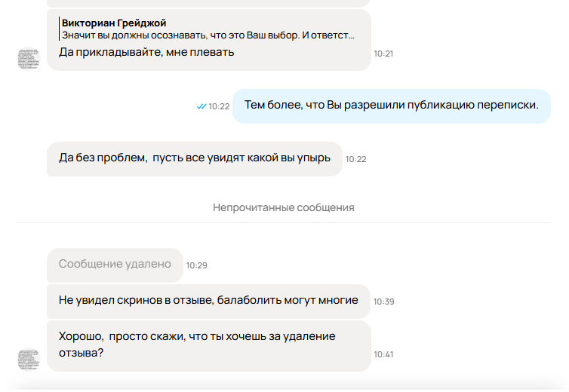Viewport: 569px width, 392px height.
Task: Select message asking about "удаление отзыва"
Action: point(196,344)
